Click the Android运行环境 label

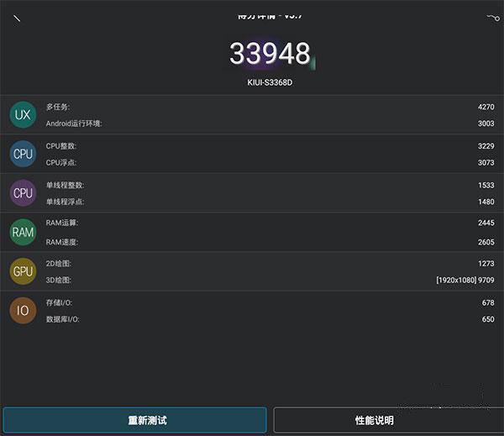(x=74, y=123)
